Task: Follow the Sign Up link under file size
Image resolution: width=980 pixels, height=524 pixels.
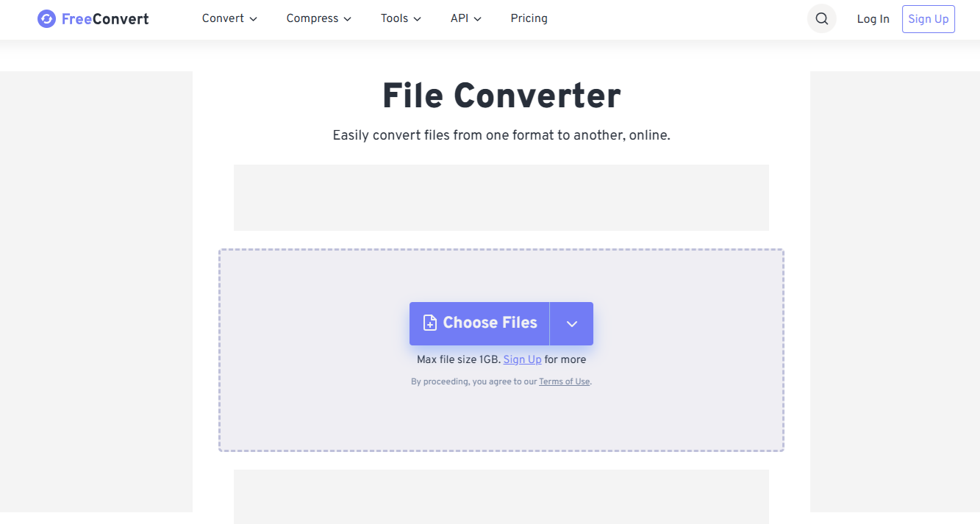Action: coord(522,359)
